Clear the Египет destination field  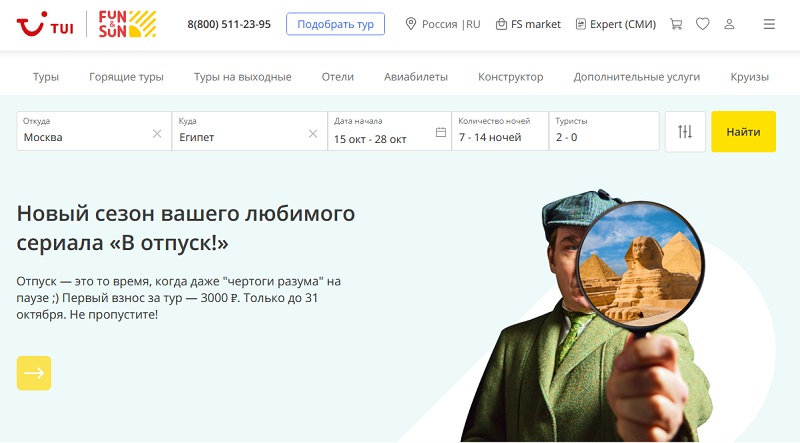click(313, 134)
